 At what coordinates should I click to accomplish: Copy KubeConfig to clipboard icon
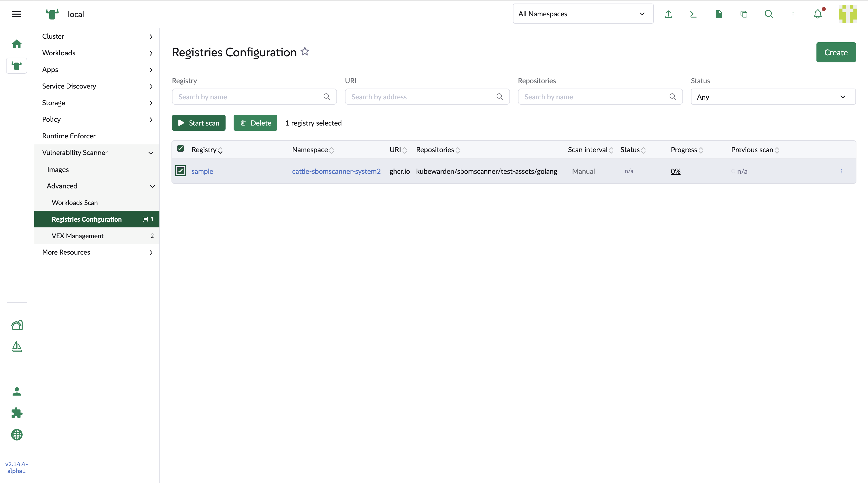pos(744,14)
